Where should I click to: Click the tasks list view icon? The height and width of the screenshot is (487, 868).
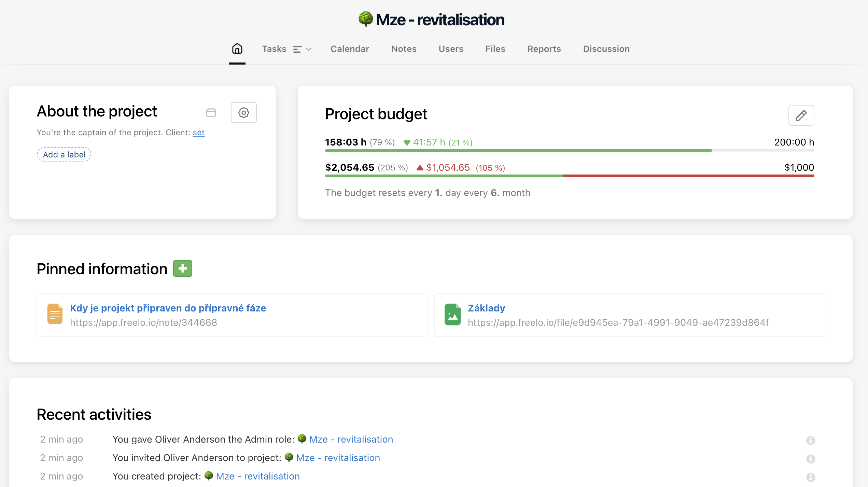coord(297,49)
